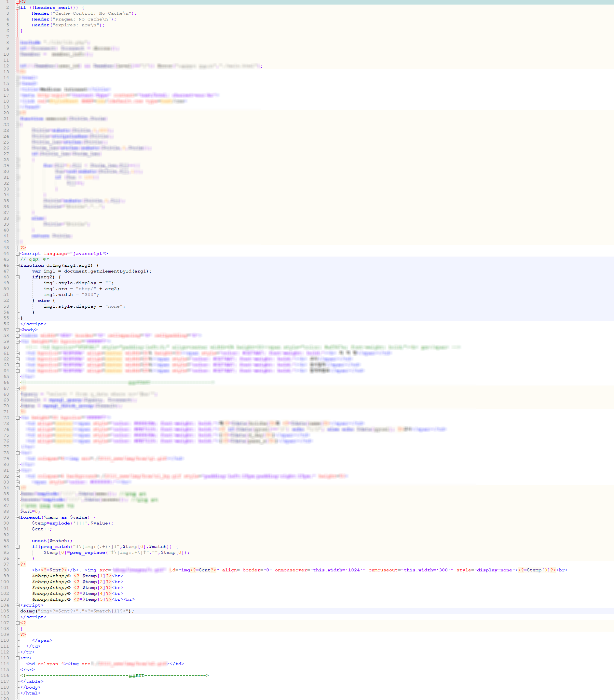
Task: Collapse the '<script>' fold marker at line 104
Action: [x=18, y=606]
